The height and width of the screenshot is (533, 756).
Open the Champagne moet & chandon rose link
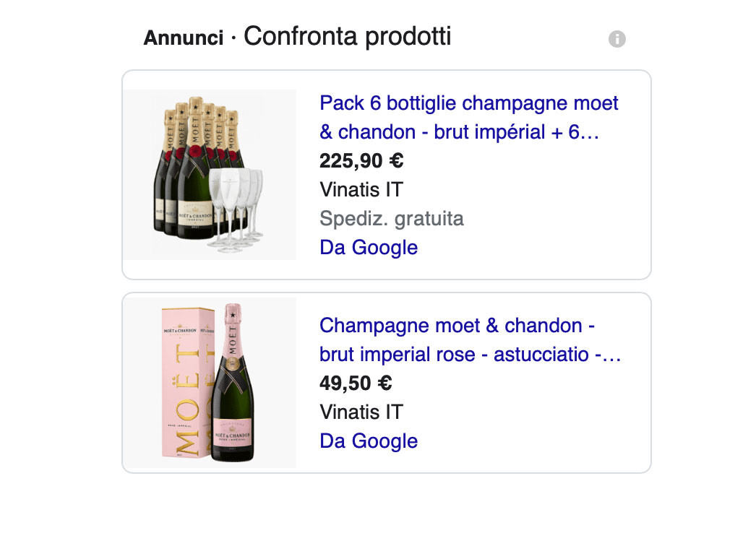pyautogui.click(x=457, y=326)
